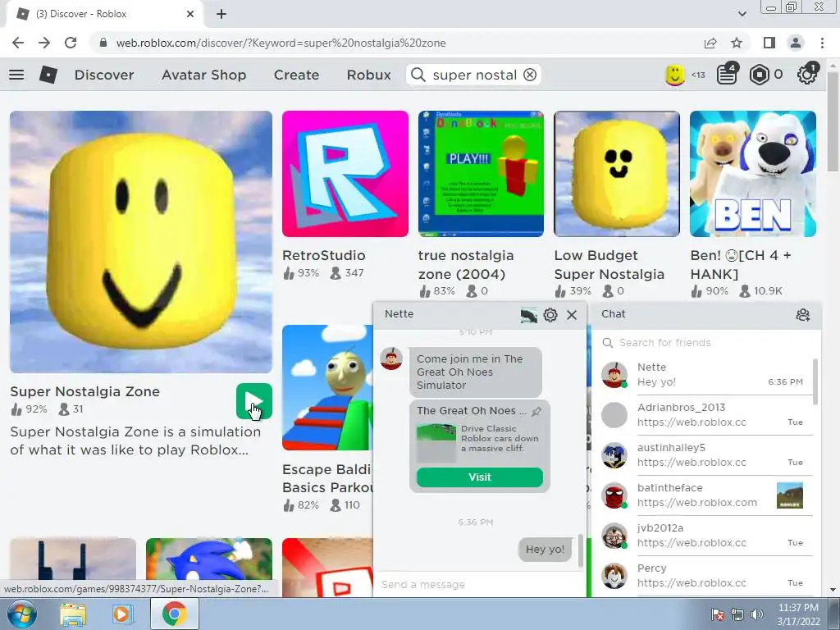This screenshot has width=840, height=630.
Task: Open Ben! [CH 4 + HANK] title
Action: tap(741, 265)
